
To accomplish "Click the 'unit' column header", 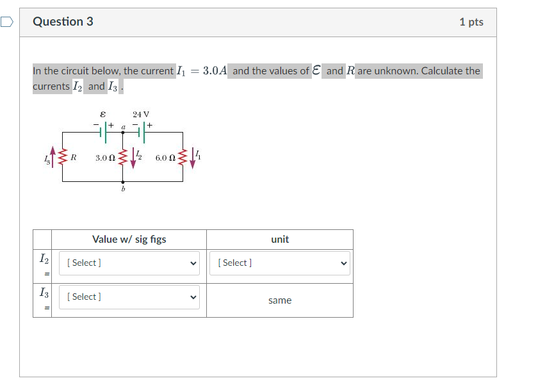I will pos(280,240).
